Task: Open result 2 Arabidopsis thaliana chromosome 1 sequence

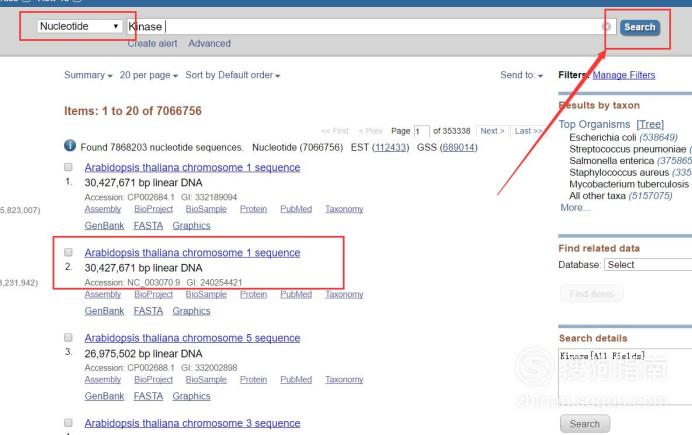Action: (192, 253)
